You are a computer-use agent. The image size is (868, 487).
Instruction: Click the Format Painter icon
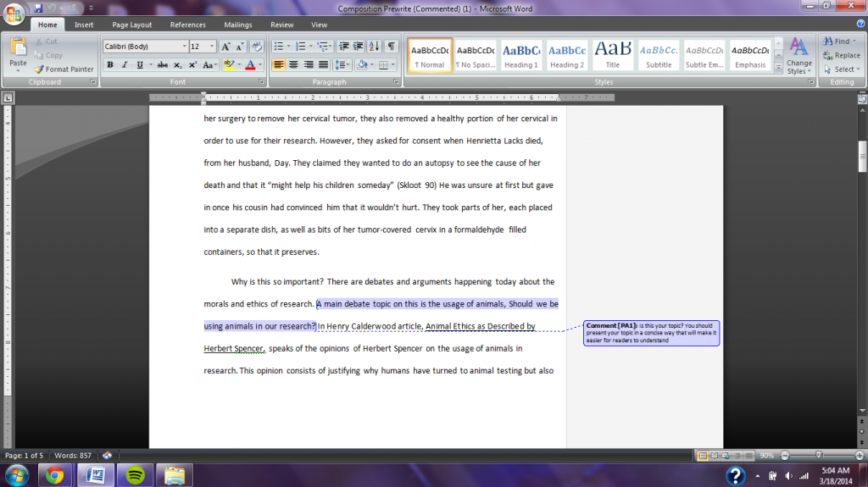(x=39, y=69)
